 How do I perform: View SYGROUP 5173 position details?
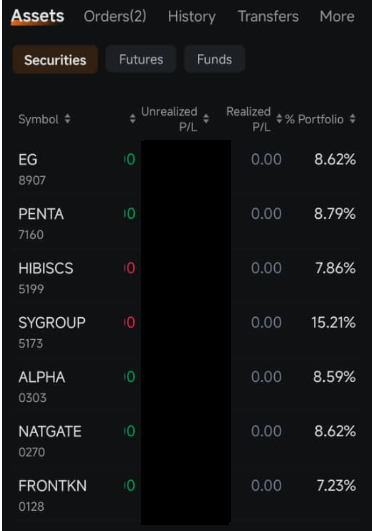(187, 332)
